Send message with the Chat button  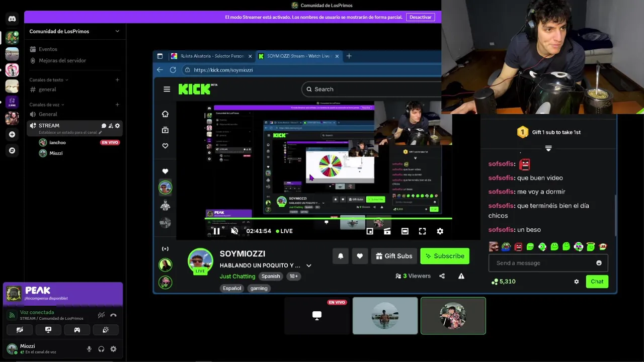tap(597, 282)
